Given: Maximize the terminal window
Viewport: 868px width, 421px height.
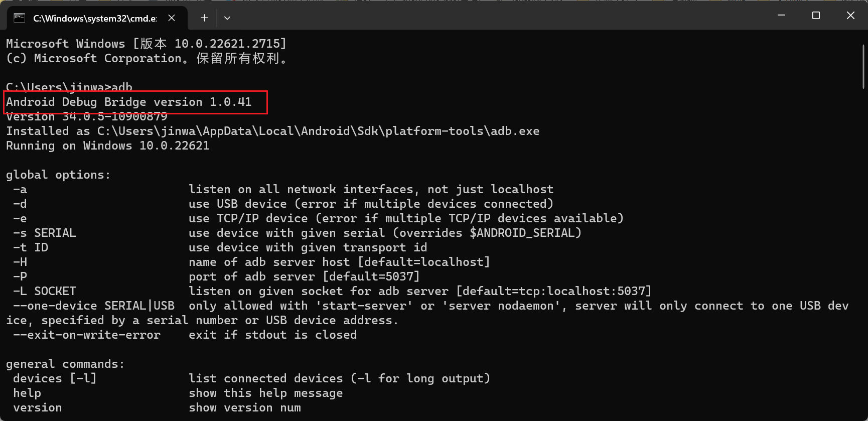Looking at the screenshot, I should [816, 16].
